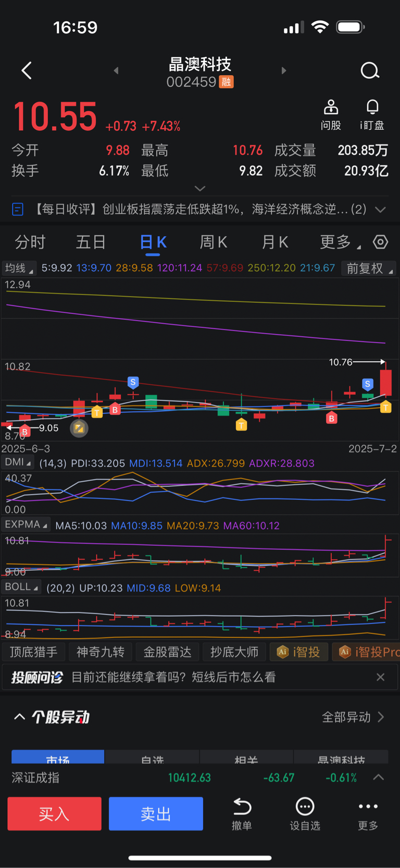This screenshot has height=868, width=400.
Task: Tap the 10.55 current price
Action: click(55, 116)
